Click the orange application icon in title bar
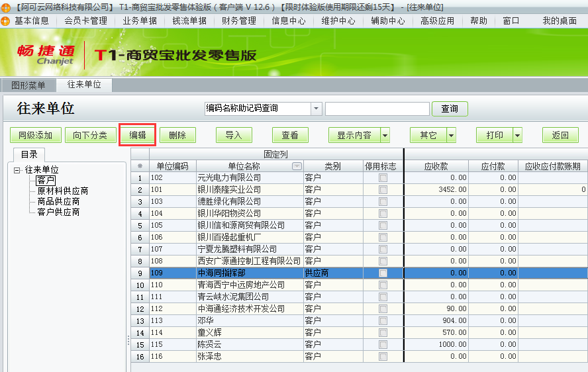588x372 pixels. 5,7
